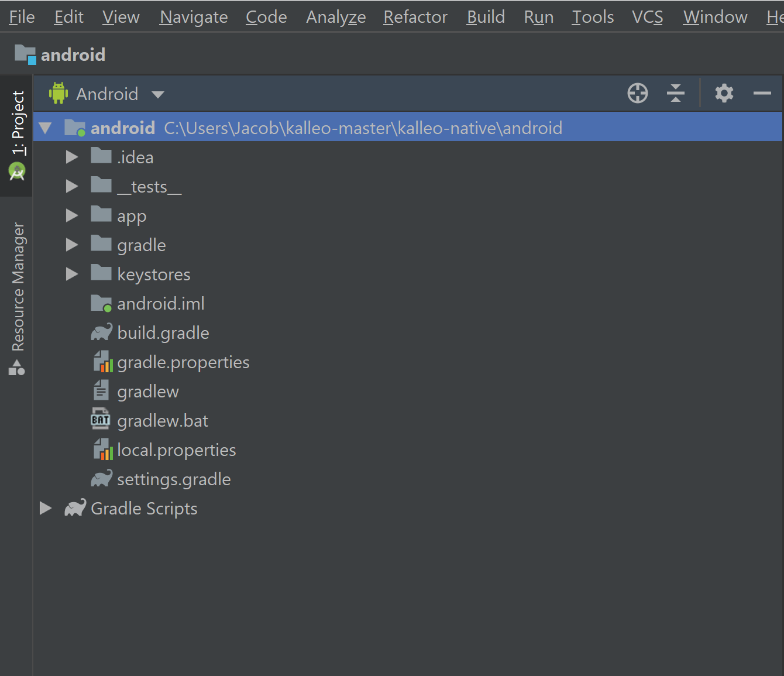Viewport: 784px width, 676px height.
Task: Expand the .idea folder
Action: 72,157
